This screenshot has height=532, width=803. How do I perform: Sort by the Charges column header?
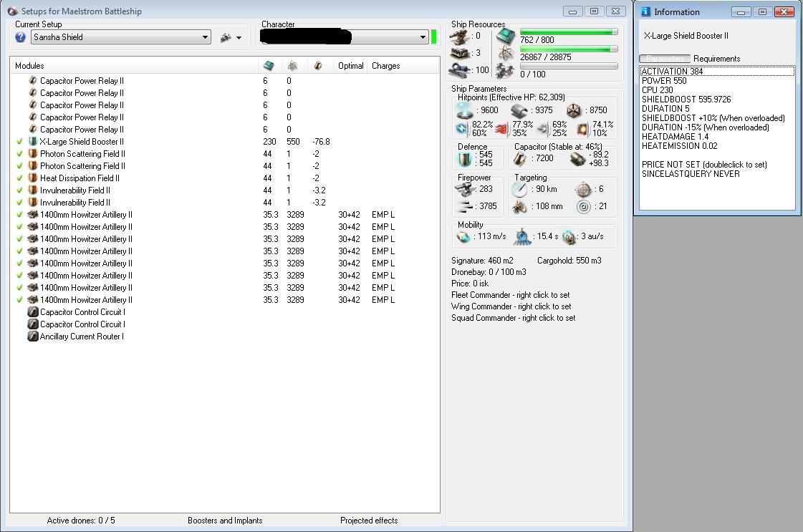[x=403, y=66]
